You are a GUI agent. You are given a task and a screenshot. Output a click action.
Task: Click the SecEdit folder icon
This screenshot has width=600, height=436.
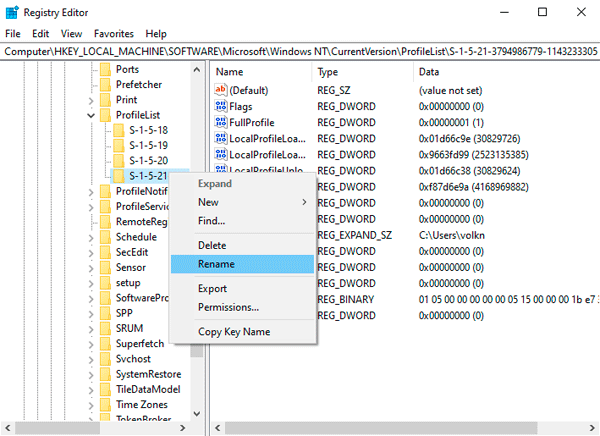(x=105, y=252)
